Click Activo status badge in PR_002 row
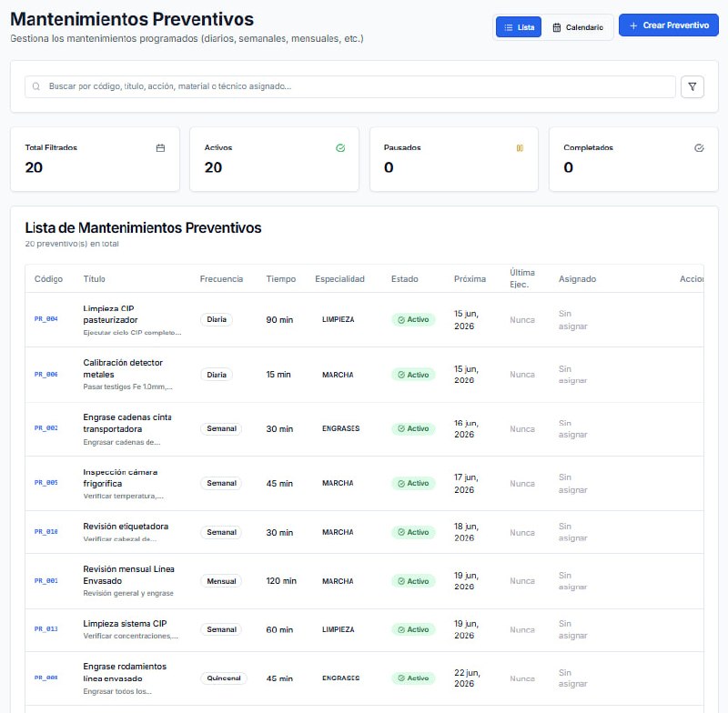This screenshot has height=713, width=728. click(x=413, y=428)
